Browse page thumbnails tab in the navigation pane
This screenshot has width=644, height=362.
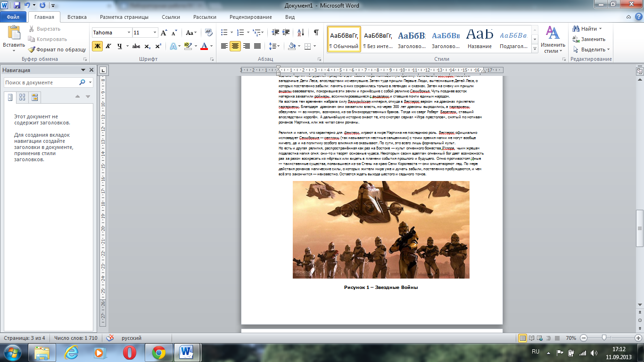22,97
